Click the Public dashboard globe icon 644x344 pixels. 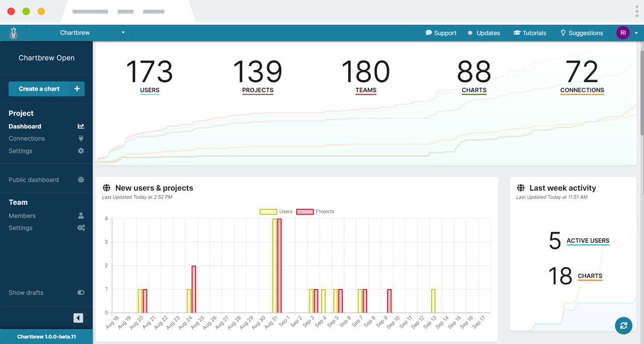[x=80, y=179]
